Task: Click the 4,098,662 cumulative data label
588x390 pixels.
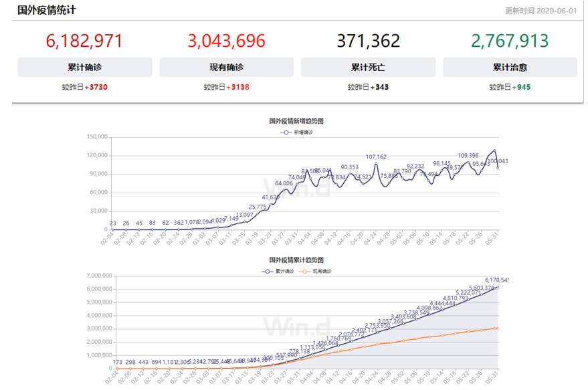Action: 429,308
